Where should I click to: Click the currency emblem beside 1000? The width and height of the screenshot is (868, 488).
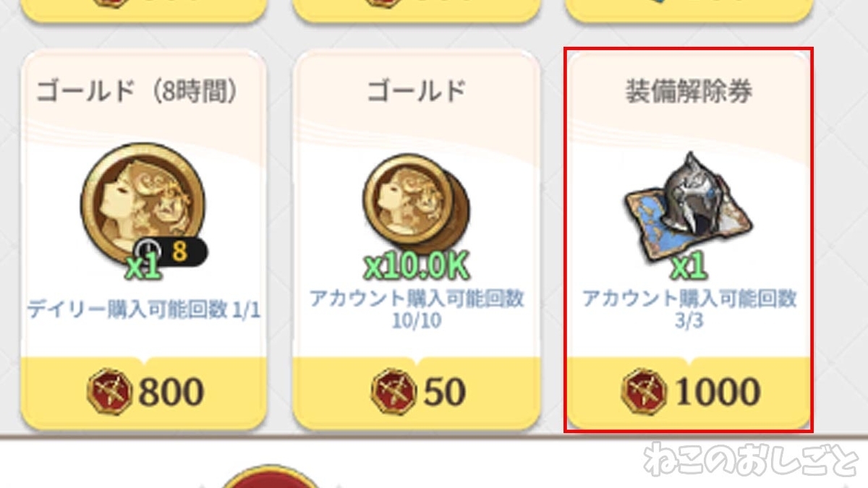point(645,391)
